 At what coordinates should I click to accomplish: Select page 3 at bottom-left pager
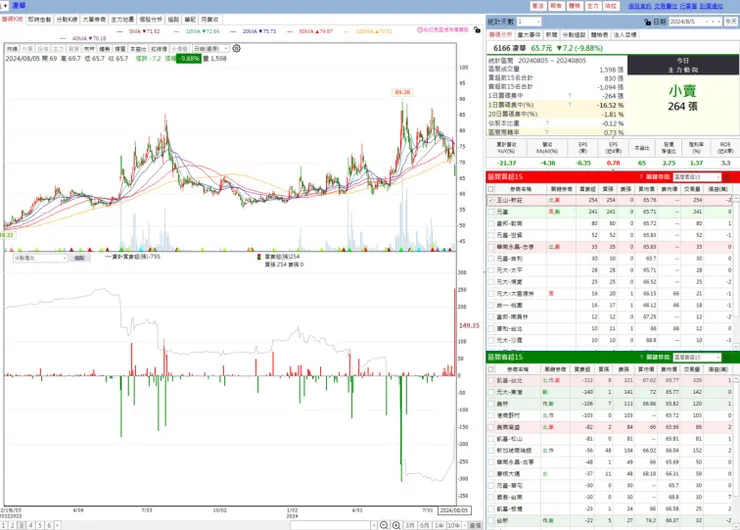(22, 525)
